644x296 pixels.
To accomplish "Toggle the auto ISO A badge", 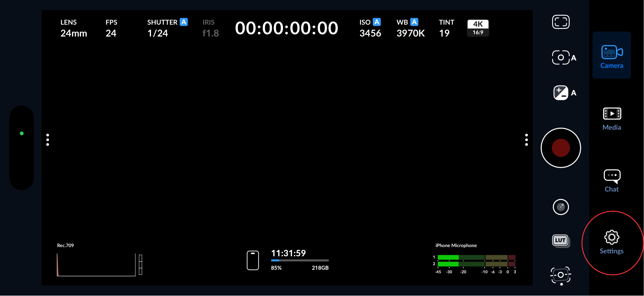I will pyautogui.click(x=377, y=22).
